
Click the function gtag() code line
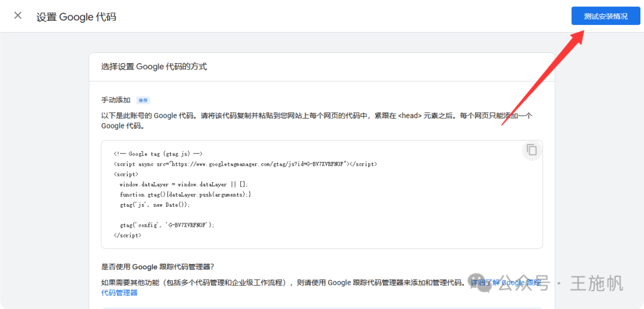[x=185, y=194]
